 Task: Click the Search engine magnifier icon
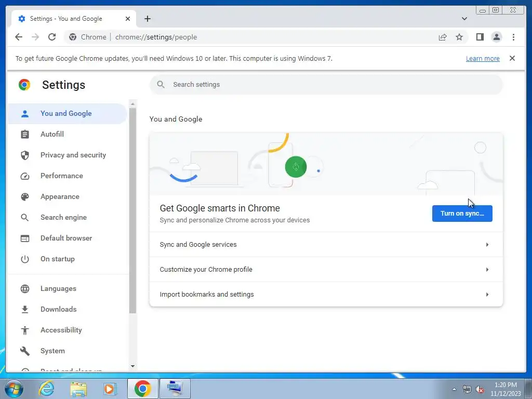(x=25, y=218)
